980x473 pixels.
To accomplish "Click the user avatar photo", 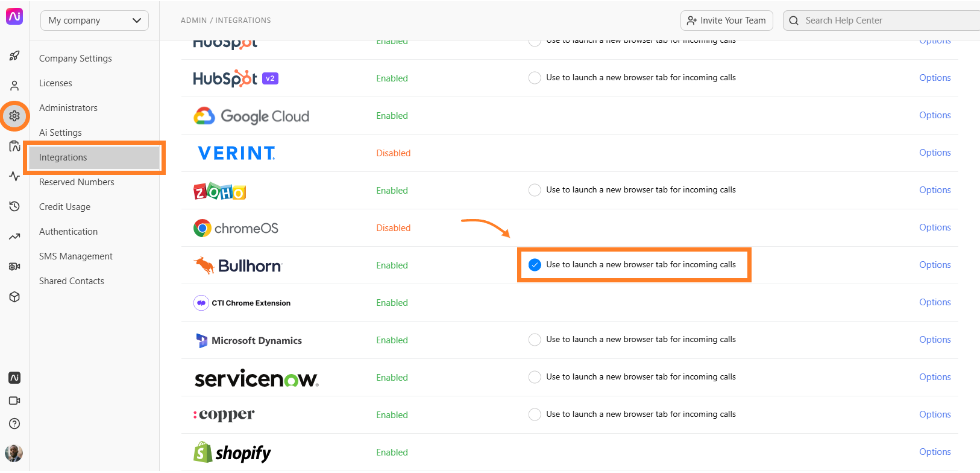I will 14,452.
